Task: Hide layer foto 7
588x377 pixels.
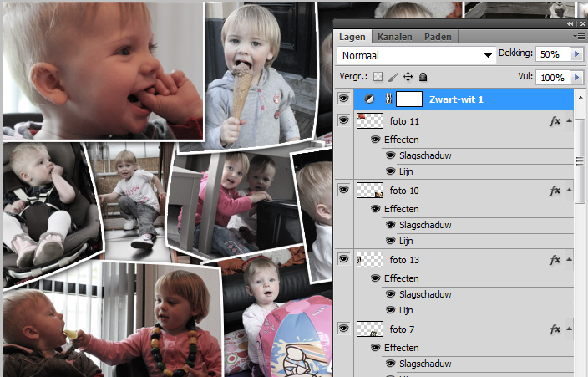Action: pyautogui.click(x=343, y=329)
